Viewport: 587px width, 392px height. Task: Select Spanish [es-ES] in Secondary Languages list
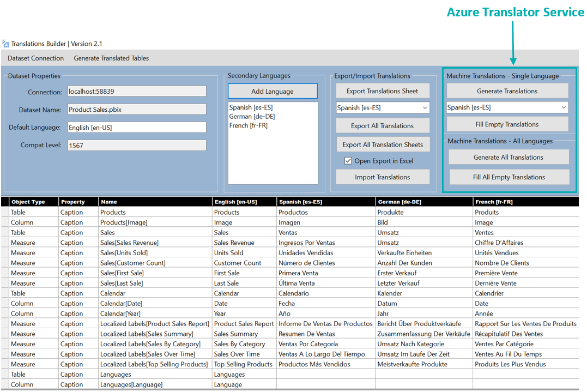[251, 107]
